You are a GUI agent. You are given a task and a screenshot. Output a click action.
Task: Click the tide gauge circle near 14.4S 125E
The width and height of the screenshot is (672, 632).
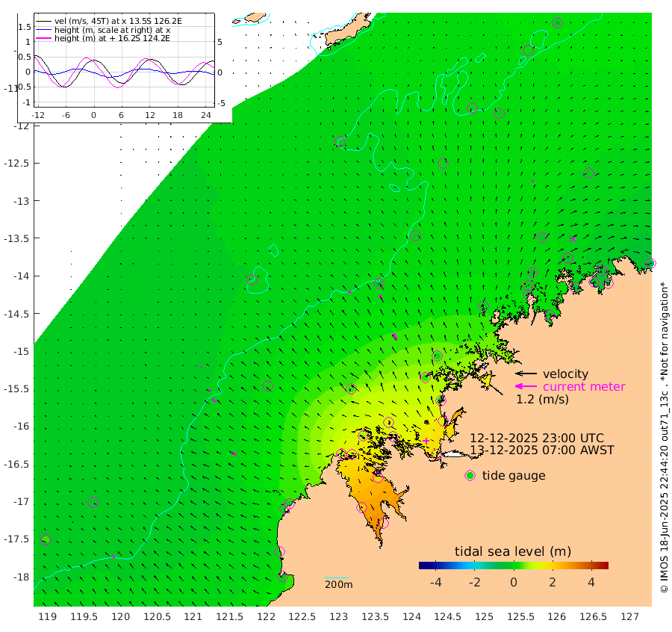pos(483,306)
